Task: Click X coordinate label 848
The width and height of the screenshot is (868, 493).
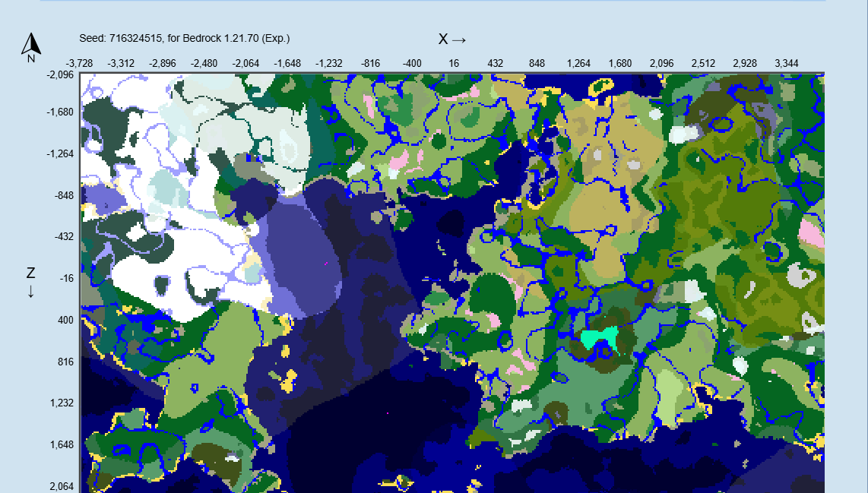Action: (x=537, y=63)
